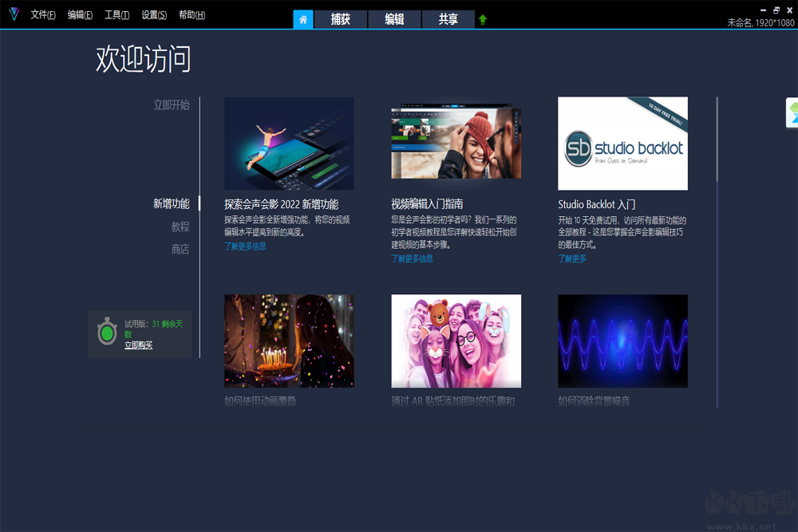Open the 工具 menu

117,14
